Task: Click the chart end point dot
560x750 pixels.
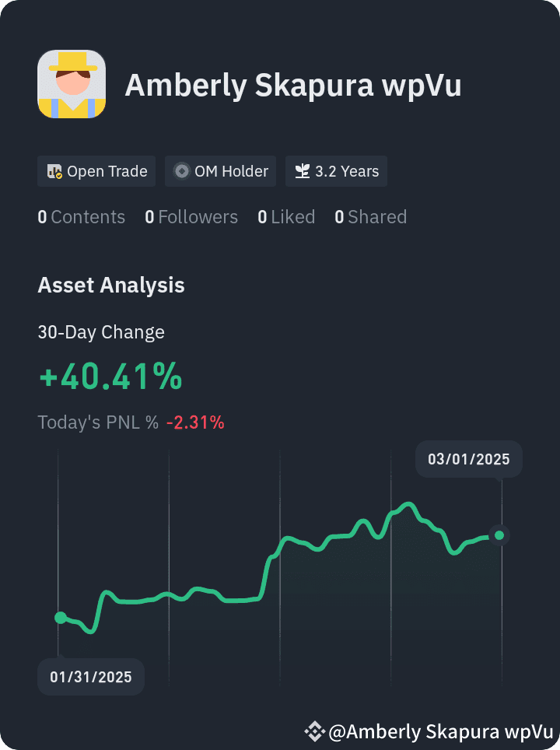Action: pyautogui.click(x=499, y=535)
